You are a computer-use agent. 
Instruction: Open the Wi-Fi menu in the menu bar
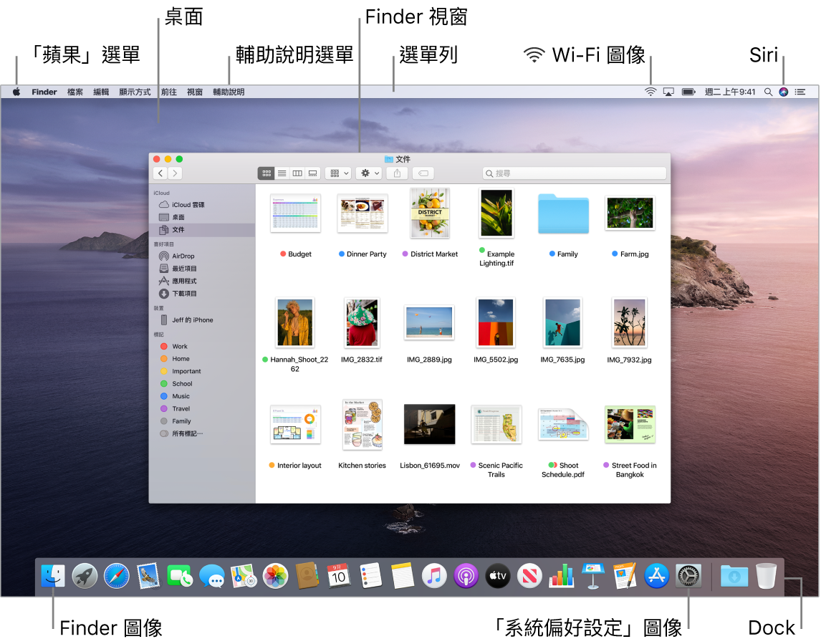point(650,92)
